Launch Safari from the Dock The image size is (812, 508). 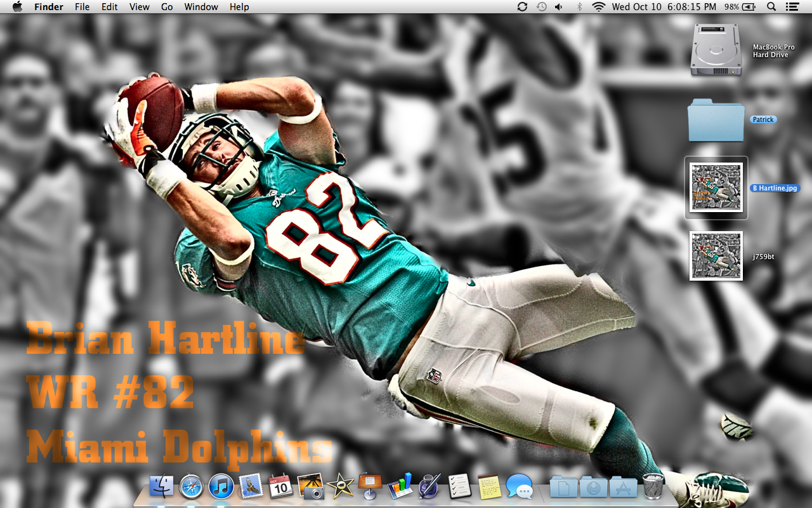tap(192, 486)
